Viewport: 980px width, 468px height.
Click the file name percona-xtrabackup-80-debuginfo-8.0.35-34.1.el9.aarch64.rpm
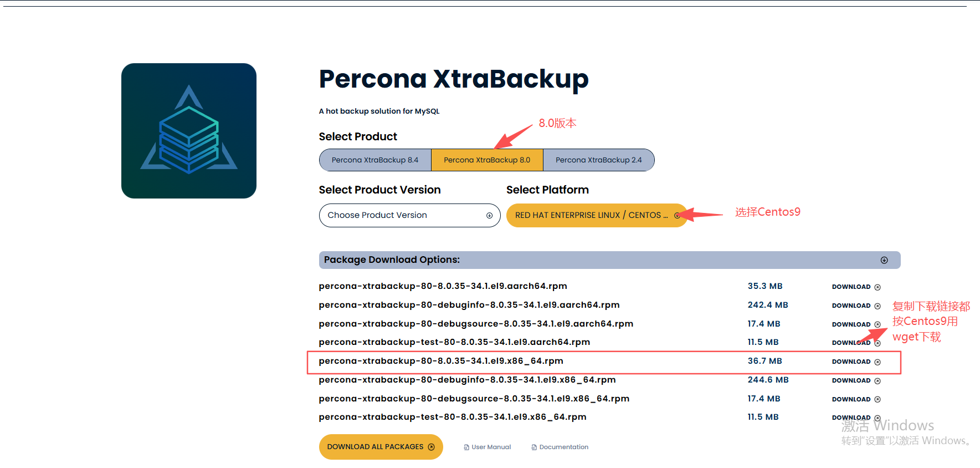point(469,305)
